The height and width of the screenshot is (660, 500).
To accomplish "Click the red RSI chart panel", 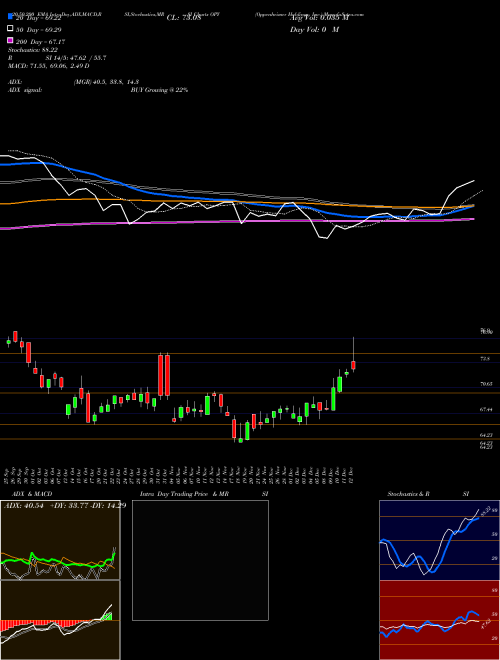I will tap(439, 620).
